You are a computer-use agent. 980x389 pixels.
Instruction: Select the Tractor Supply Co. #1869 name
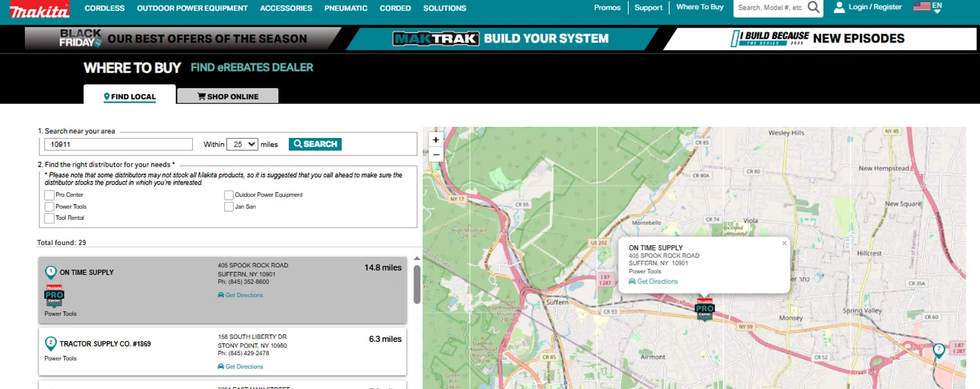coord(105,344)
